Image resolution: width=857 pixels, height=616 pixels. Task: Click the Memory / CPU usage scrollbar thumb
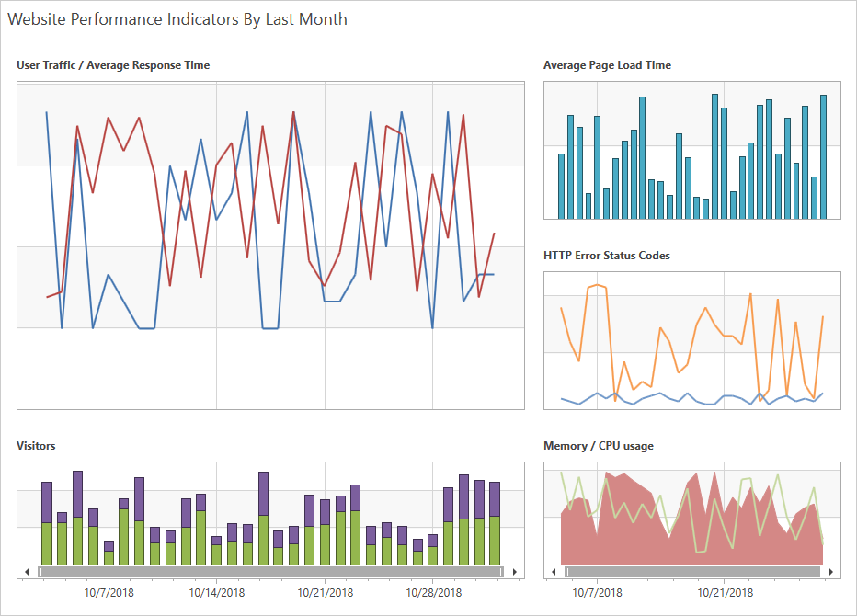coord(692,571)
